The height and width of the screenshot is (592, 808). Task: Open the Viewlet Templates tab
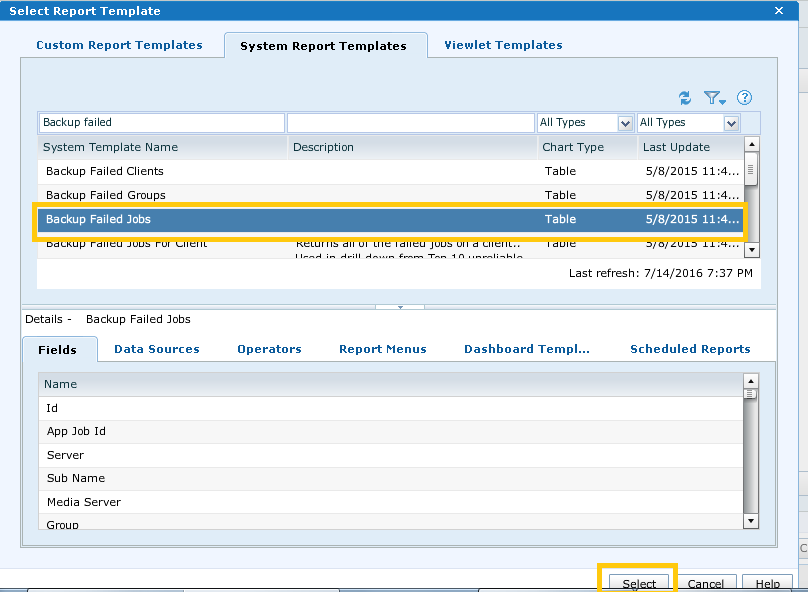click(503, 45)
